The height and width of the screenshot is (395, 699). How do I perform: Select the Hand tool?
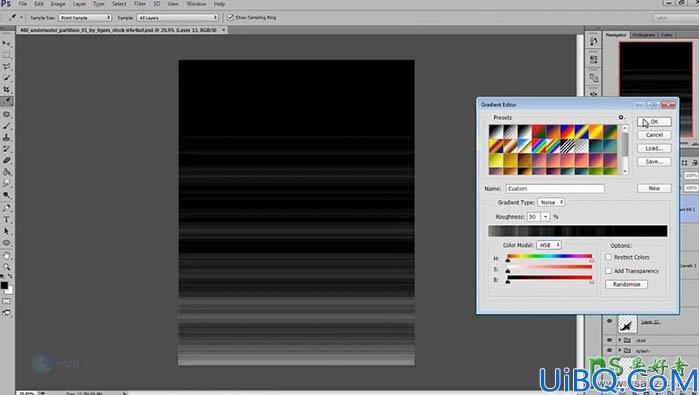[7, 255]
